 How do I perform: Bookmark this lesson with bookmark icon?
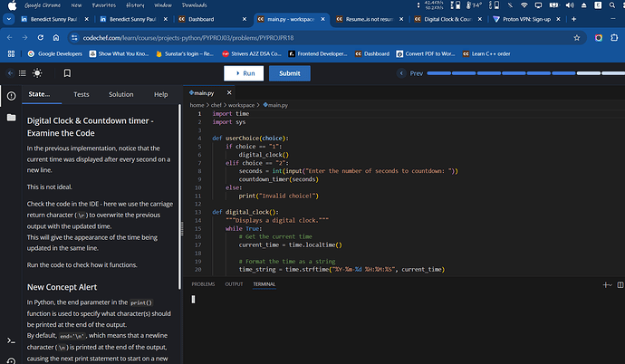67,73
